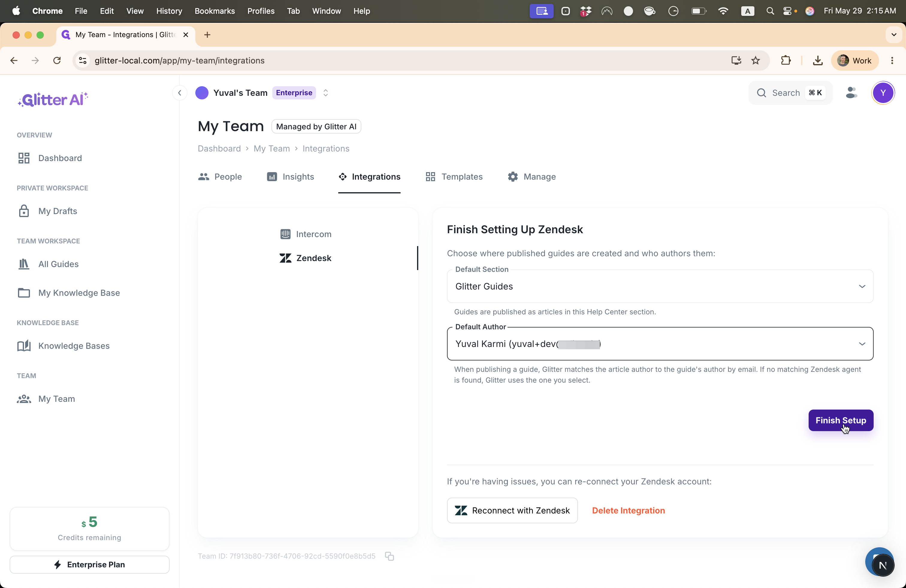Open Chrome extensions menu

tap(786, 60)
